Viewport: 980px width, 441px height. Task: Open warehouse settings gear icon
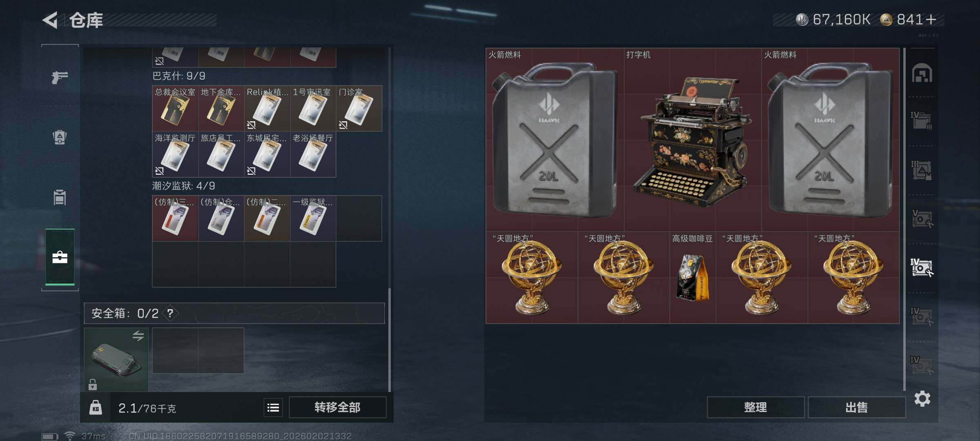[922, 399]
